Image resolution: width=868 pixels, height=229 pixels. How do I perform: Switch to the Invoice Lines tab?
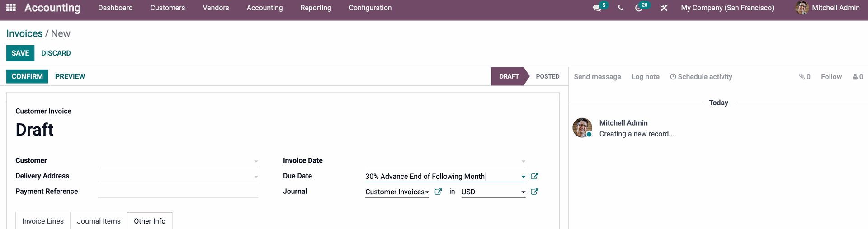43,221
